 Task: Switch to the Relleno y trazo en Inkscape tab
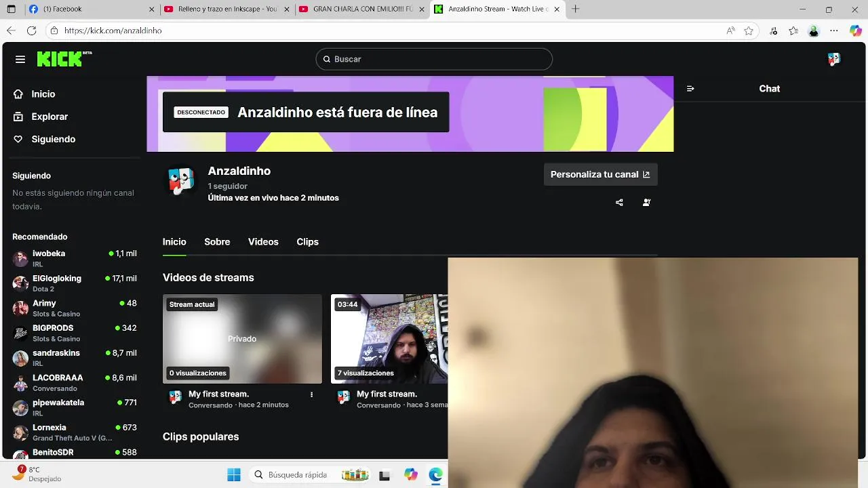click(x=227, y=9)
